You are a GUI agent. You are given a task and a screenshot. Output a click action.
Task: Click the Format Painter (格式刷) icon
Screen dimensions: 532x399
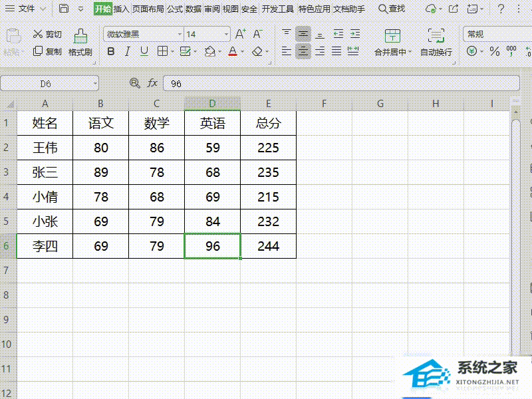(x=80, y=37)
